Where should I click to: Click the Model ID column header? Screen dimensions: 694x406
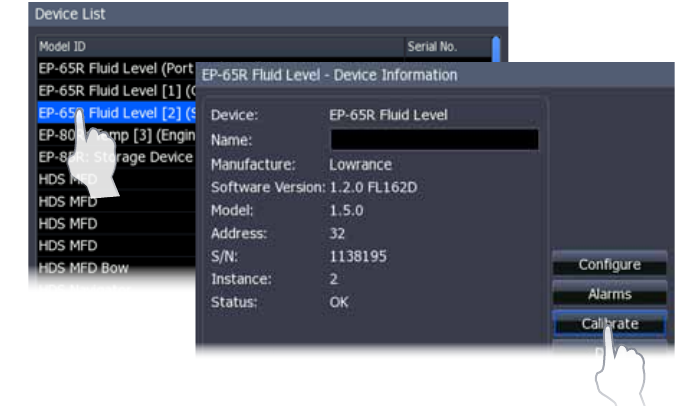tap(220, 46)
